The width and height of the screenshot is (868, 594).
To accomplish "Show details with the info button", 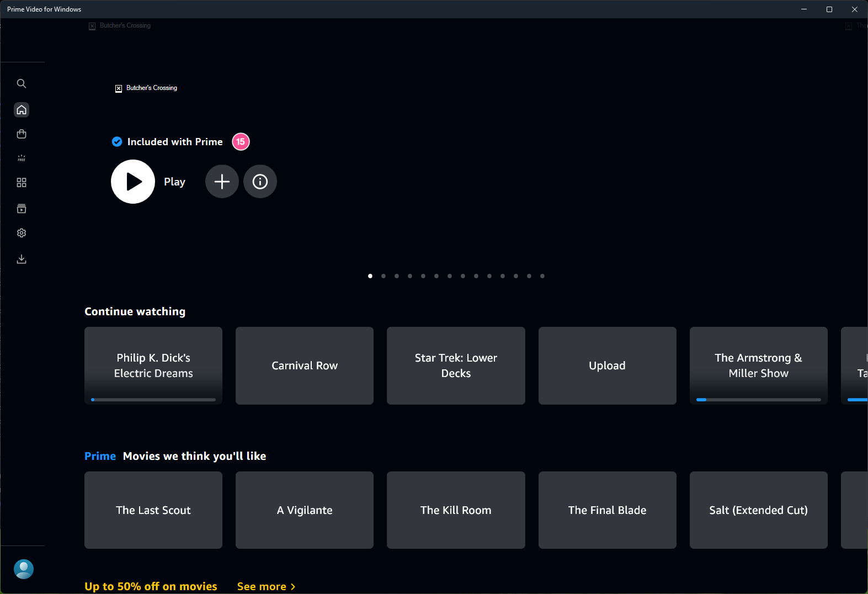I will [260, 182].
